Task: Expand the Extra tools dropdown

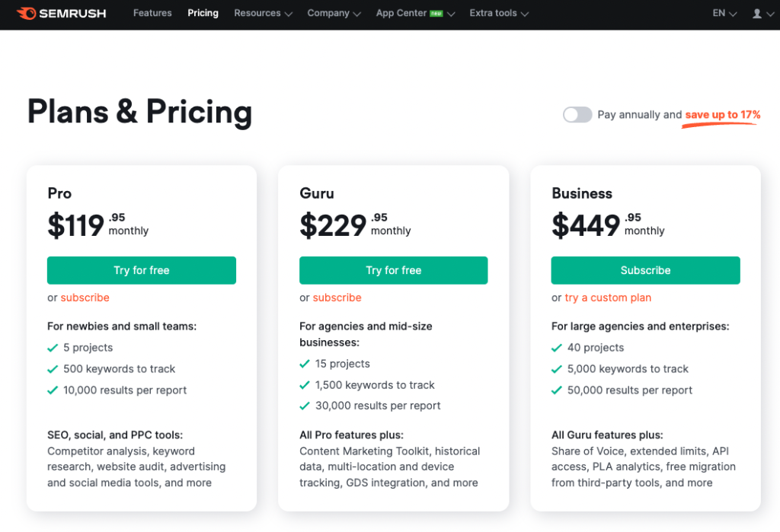Action: 499,14
